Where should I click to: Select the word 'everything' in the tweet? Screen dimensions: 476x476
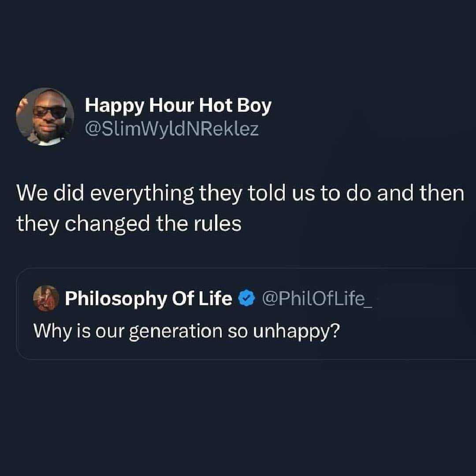point(142,194)
